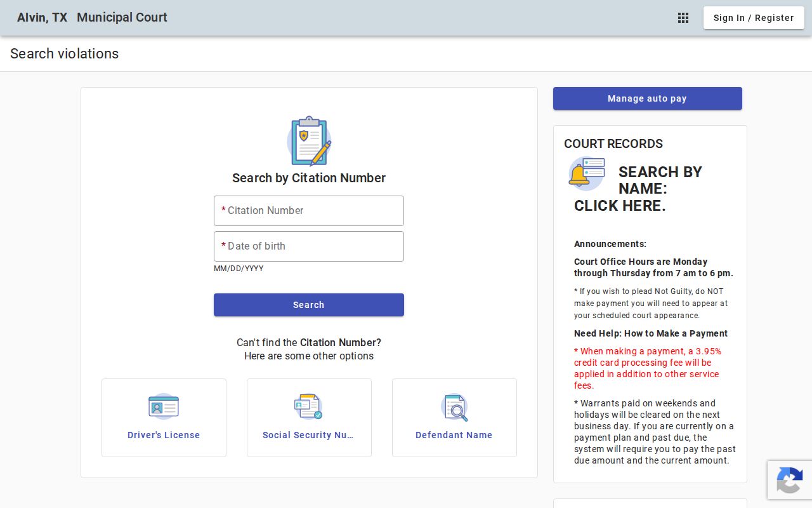Click the warrants paid on weekends notice
The image size is (812, 508).
click(x=654, y=432)
